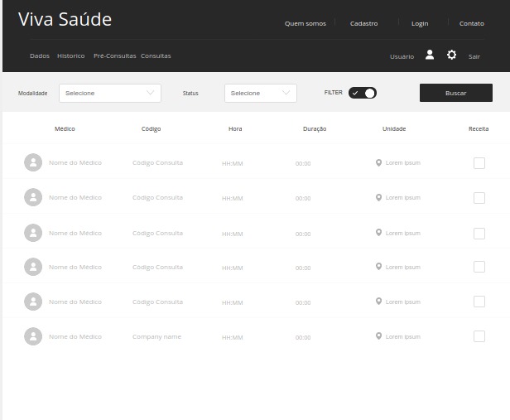
Task: Click Lorem ipsum in the first row
Action: pyautogui.click(x=403, y=163)
